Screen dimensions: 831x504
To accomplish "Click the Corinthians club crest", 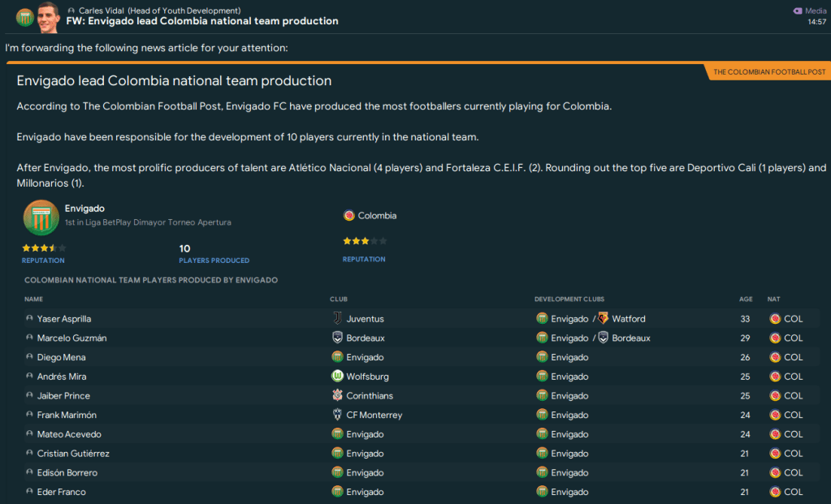I will click(338, 396).
